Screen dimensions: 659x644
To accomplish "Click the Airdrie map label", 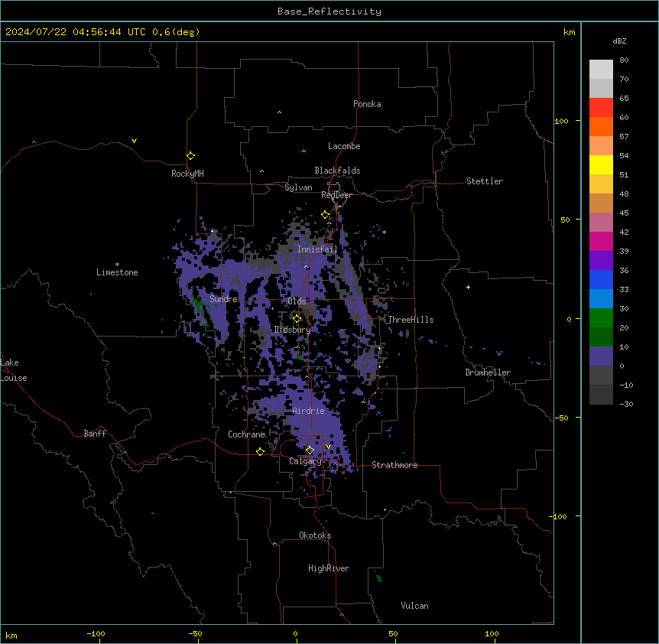I will pos(308,411).
